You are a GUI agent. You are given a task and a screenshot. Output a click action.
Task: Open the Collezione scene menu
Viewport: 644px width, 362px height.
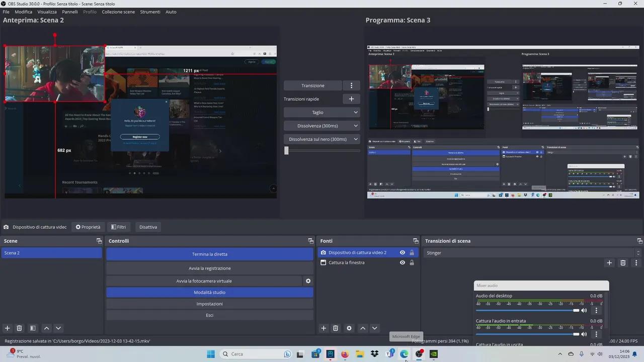pos(118,12)
